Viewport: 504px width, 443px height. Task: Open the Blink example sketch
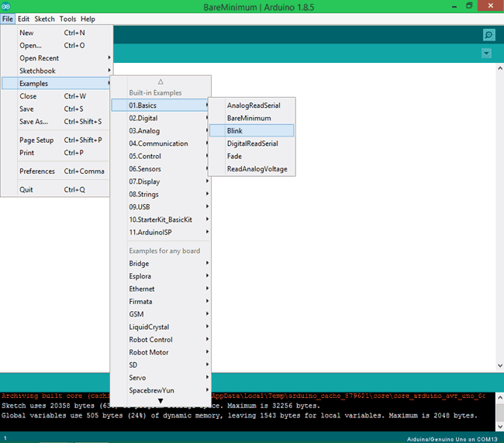click(x=252, y=130)
